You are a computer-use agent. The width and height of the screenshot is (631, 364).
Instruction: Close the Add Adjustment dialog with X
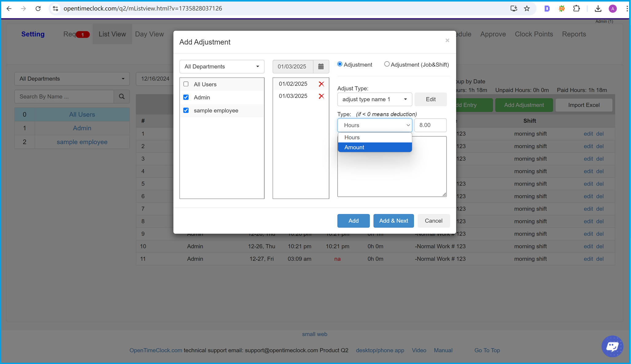tap(447, 41)
